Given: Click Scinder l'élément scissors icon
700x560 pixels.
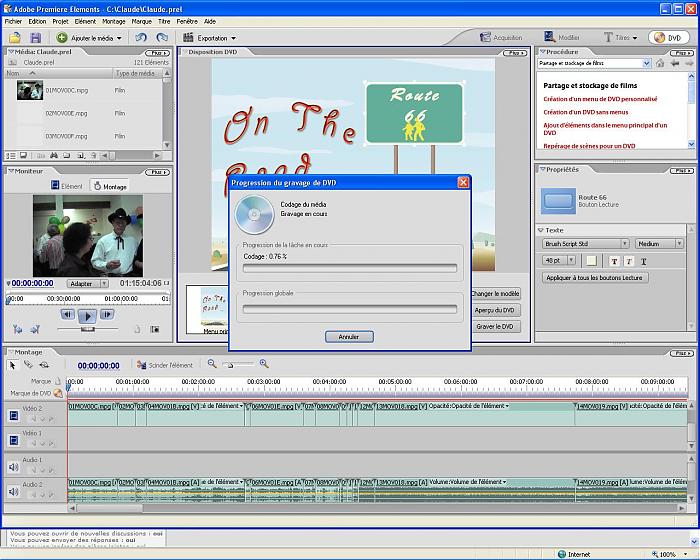Looking at the screenshot, I should pyautogui.click(x=142, y=365).
